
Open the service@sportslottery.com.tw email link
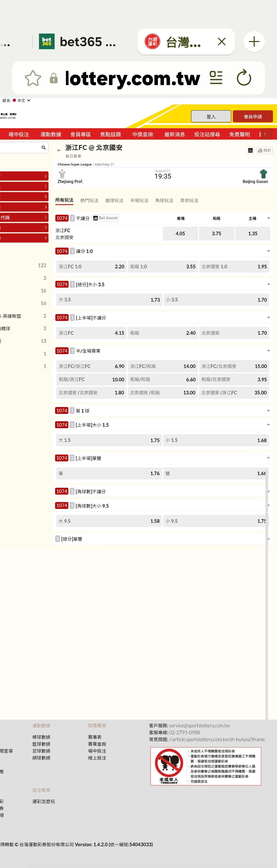click(x=199, y=726)
